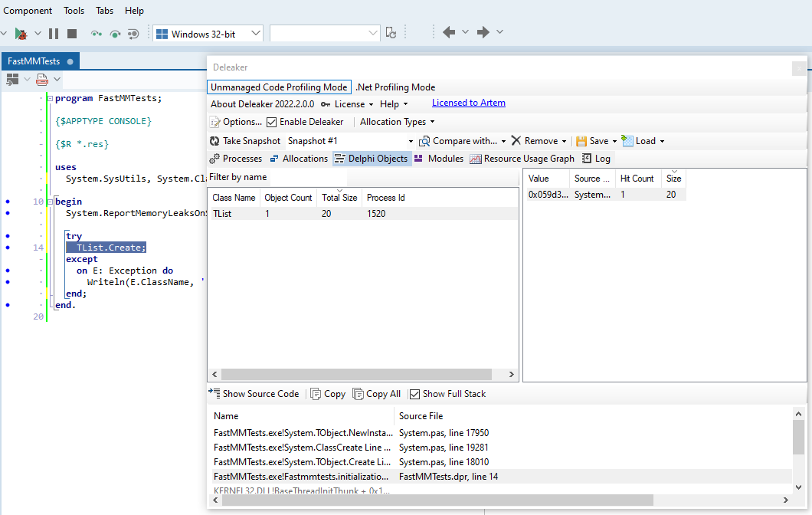Screen dimensions: 812x515
Task: Expand the Snapshot #1 dropdown
Action: [x=411, y=142]
